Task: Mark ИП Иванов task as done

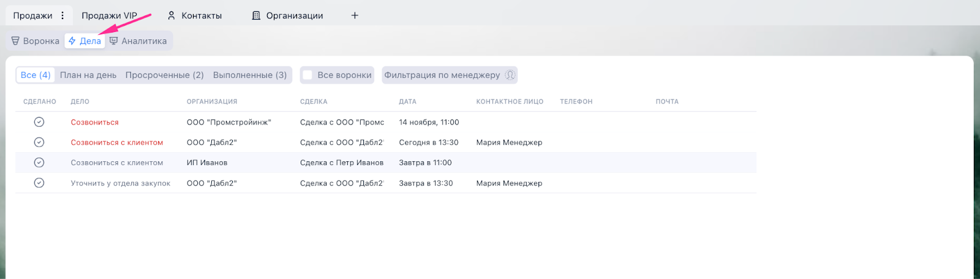Action: (x=39, y=162)
